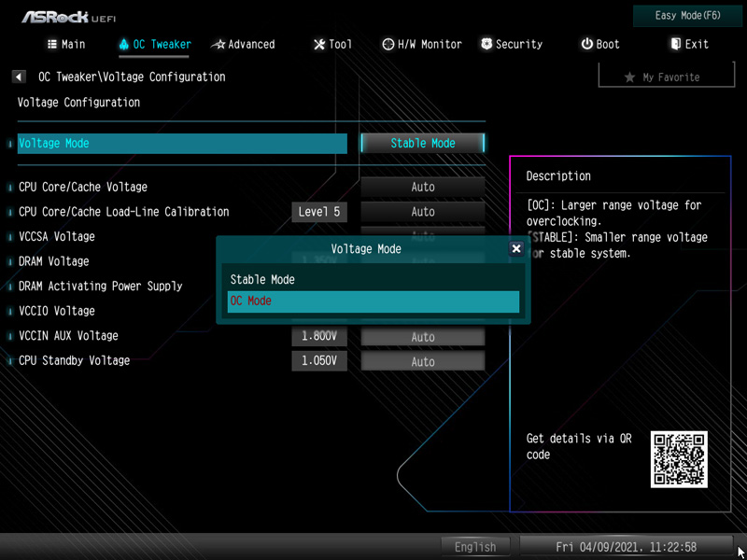747x560 pixels.
Task: Click the date and time display
Action: tap(626, 547)
